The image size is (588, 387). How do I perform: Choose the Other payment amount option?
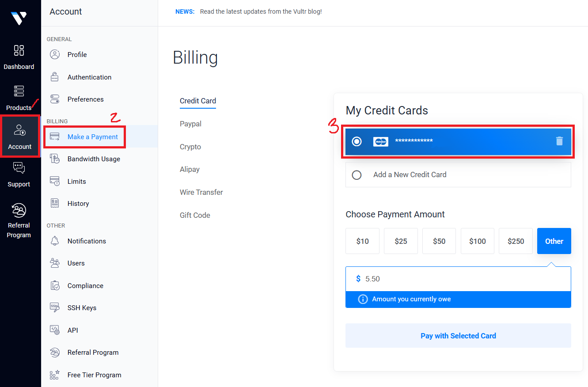(554, 241)
